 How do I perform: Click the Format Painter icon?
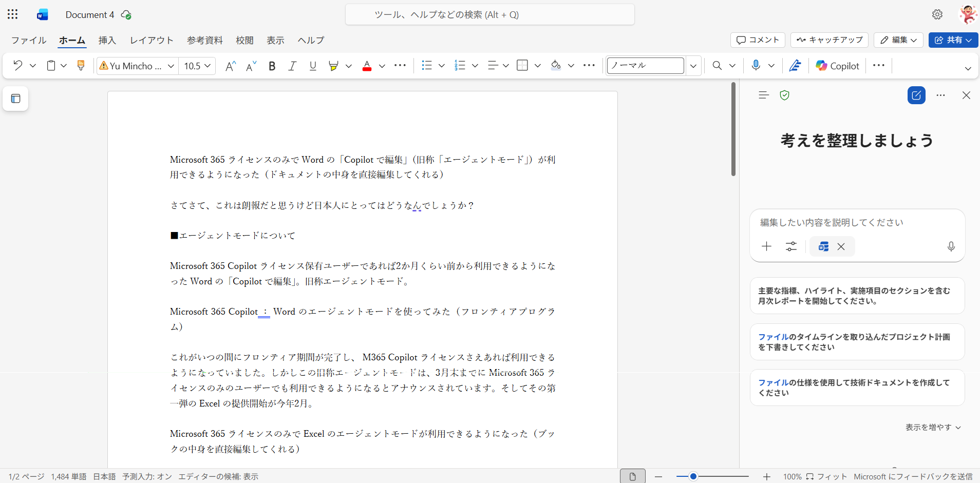[x=81, y=66]
